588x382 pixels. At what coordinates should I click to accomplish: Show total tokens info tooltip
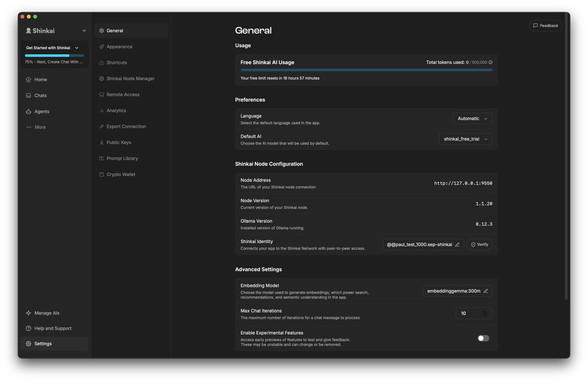(491, 62)
